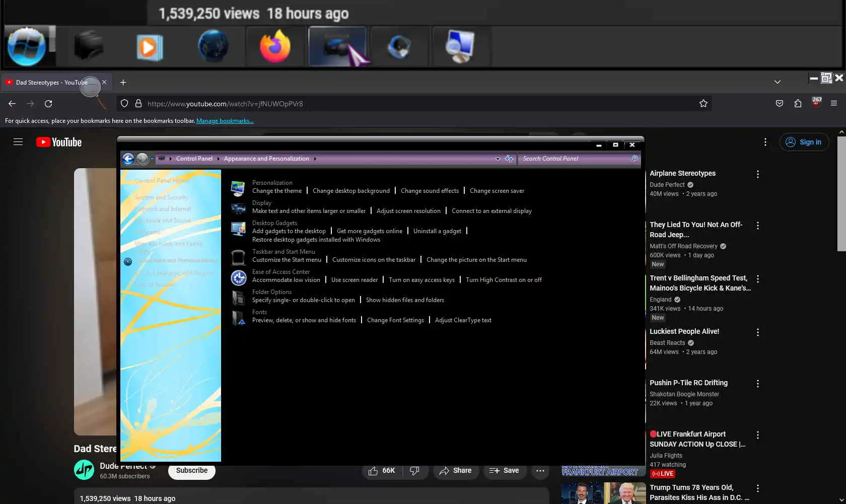Open YouTube settings three-dot menu beside Sign in
Image resolution: width=846 pixels, height=504 pixels.
pos(765,142)
